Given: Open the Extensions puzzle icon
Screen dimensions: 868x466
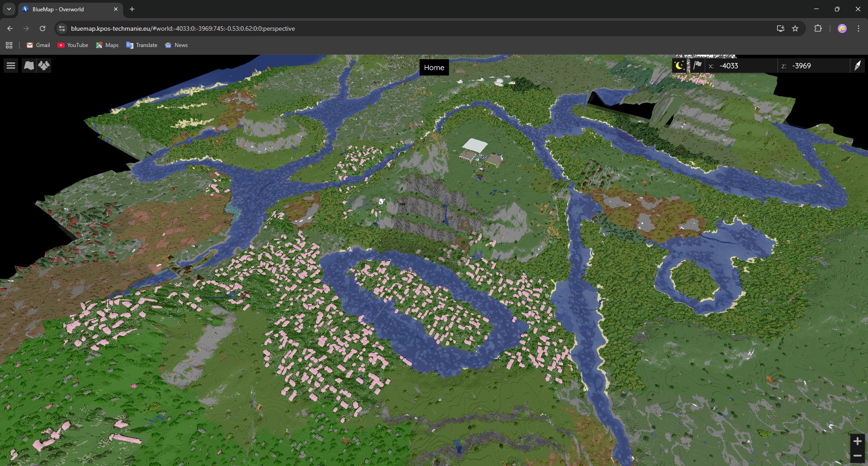Looking at the screenshot, I should click(x=818, y=28).
